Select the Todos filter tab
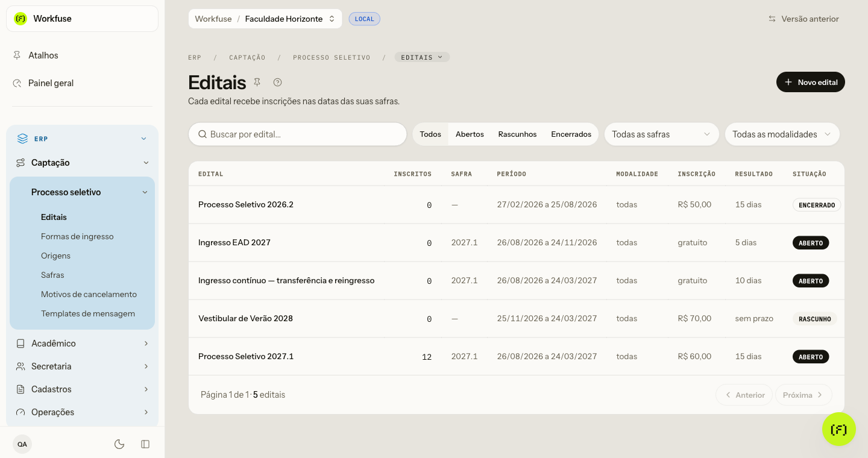 (x=430, y=134)
